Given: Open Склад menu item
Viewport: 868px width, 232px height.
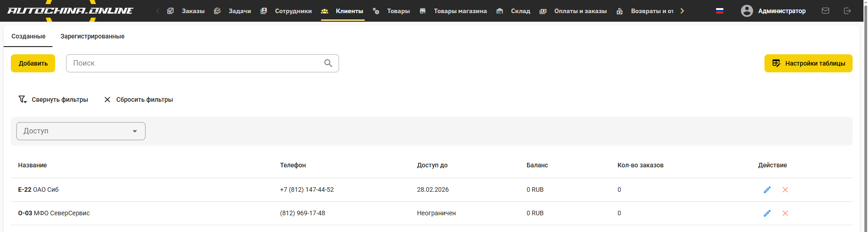Looking at the screenshot, I should click(x=520, y=11).
